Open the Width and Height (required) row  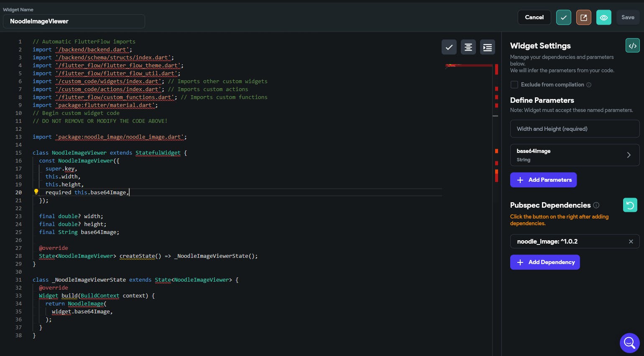point(574,129)
